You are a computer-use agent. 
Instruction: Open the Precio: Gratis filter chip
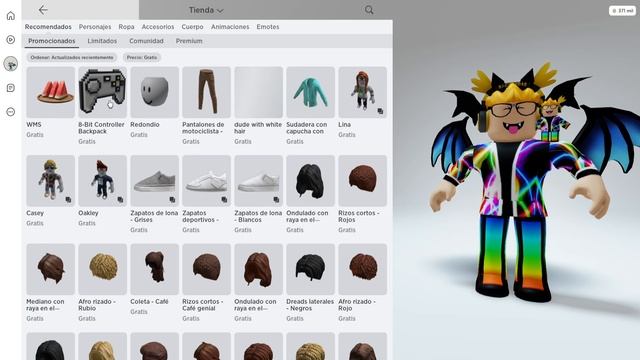[142, 58]
